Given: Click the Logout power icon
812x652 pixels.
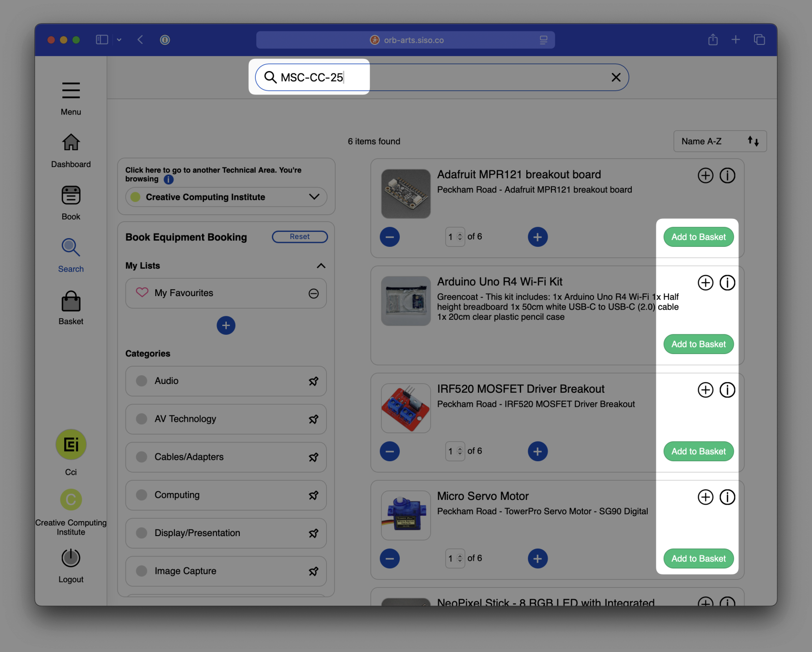Looking at the screenshot, I should point(71,558).
